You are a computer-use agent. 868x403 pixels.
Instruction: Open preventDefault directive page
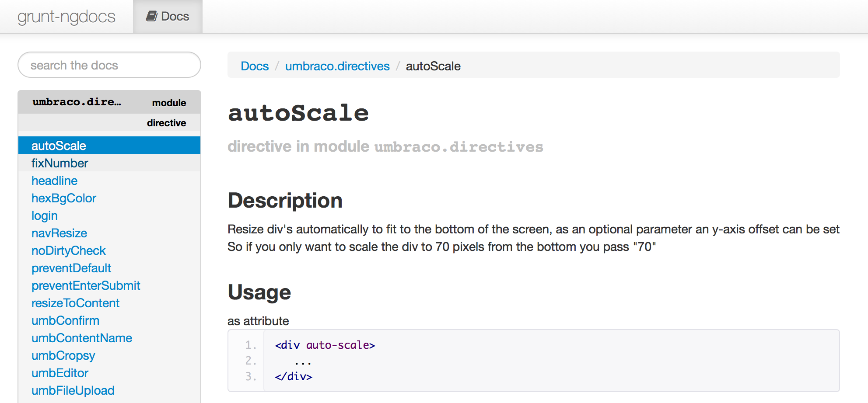pos(71,268)
